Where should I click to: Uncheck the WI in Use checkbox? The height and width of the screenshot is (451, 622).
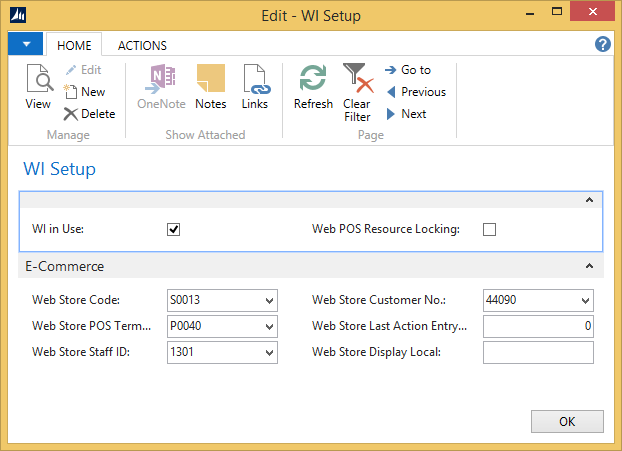click(x=174, y=229)
